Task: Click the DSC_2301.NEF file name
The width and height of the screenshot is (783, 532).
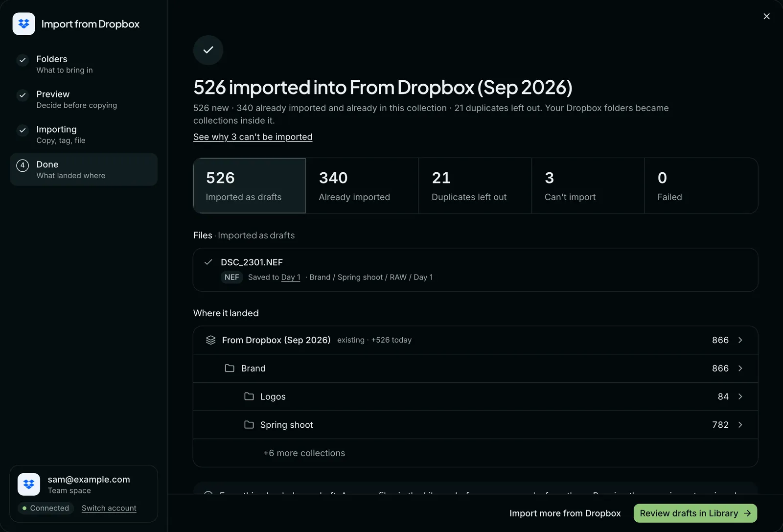Action: 252,262
